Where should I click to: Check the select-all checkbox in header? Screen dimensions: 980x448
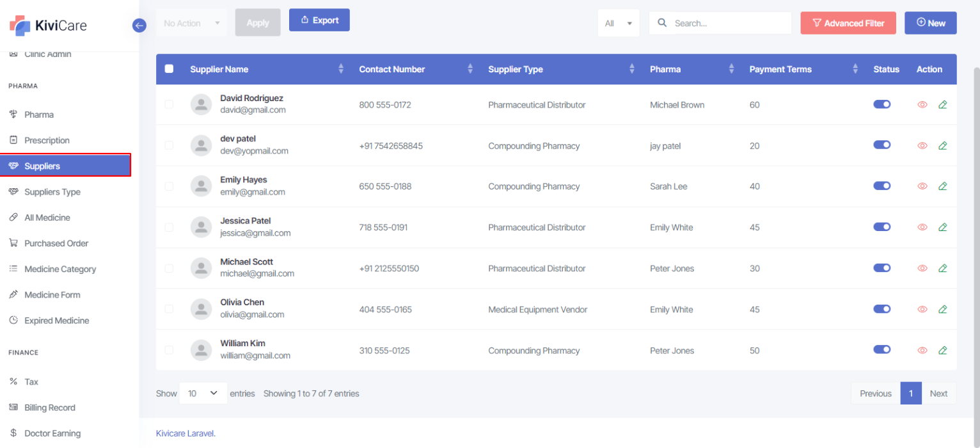[x=169, y=69]
